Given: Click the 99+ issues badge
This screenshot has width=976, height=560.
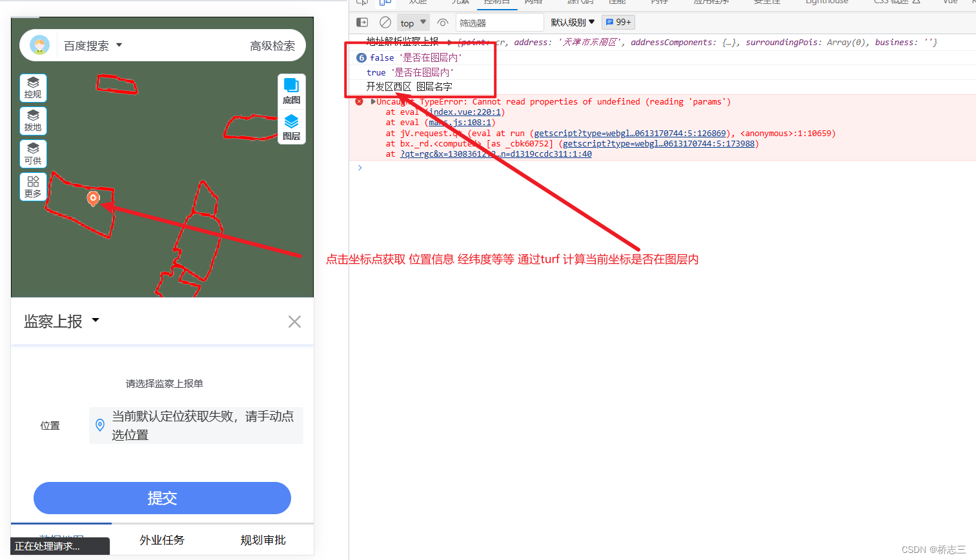Looking at the screenshot, I should click(618, 23).
